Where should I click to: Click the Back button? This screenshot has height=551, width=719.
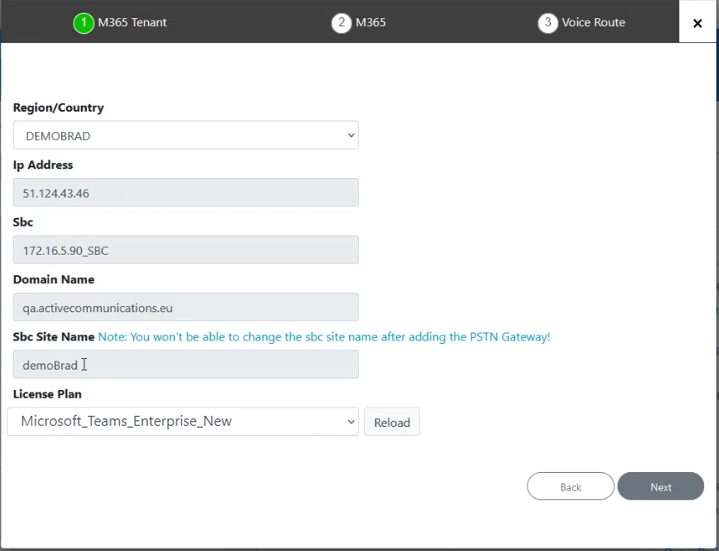click(x=570, y=486)
